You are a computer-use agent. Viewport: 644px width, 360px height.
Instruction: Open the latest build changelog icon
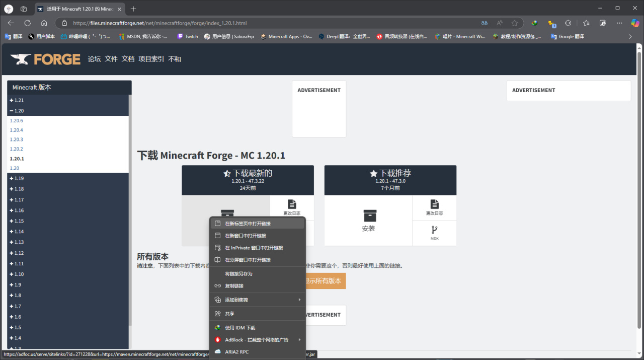point(292,207)
